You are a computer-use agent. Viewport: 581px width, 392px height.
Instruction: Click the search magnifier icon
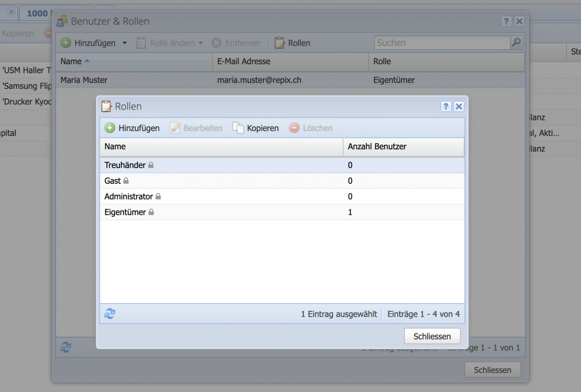point(516,43)
